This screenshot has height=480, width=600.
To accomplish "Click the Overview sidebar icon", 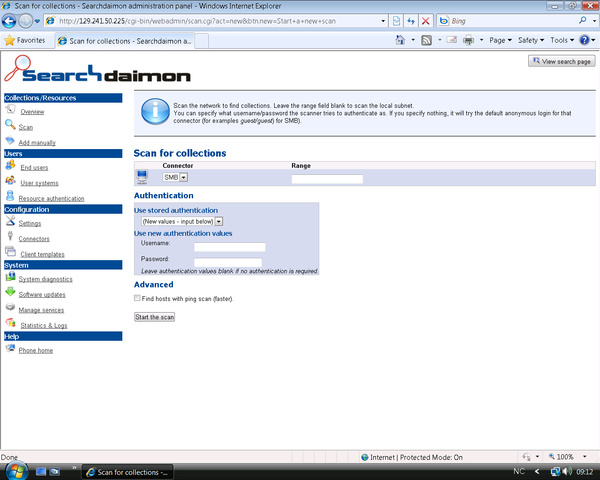I will click(10, 110).
